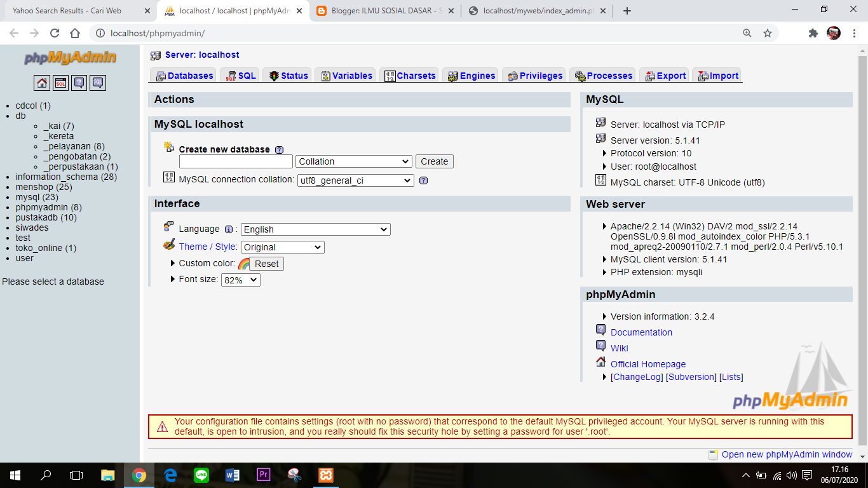868x488 pixels.
Task: Open Microsoft Word from the taskbar
Action: pyautogui.click(x=233, y=475)
